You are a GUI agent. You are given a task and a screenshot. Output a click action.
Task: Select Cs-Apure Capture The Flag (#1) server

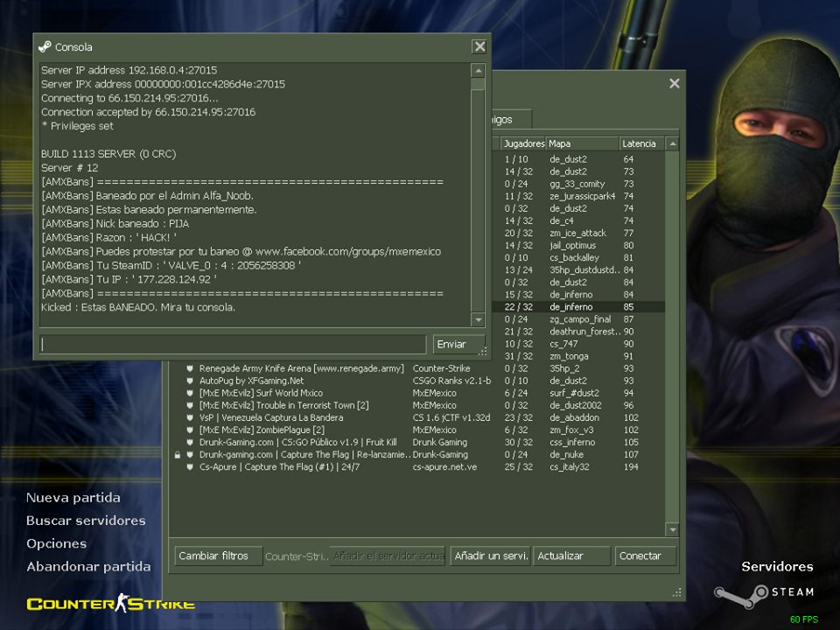click(x=418, y=467)
